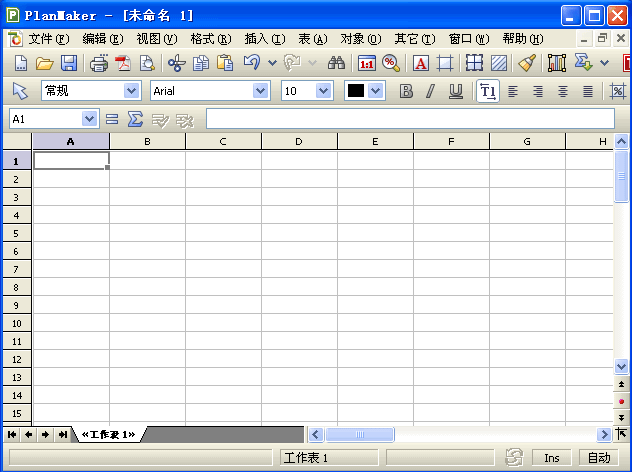Toggle the T1 text orientation button
632x472 pixels.
point(488,91)
